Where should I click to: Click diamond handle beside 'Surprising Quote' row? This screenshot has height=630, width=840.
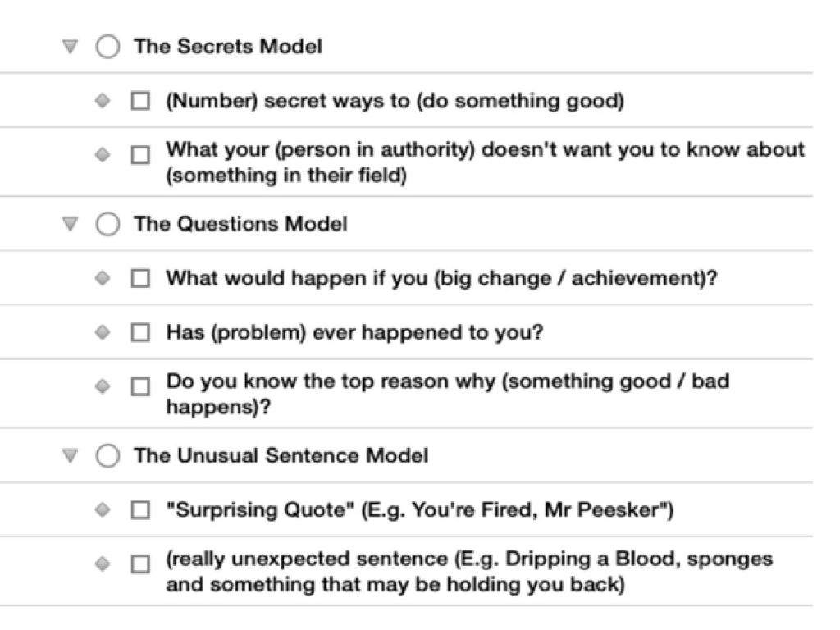point(102,509)
